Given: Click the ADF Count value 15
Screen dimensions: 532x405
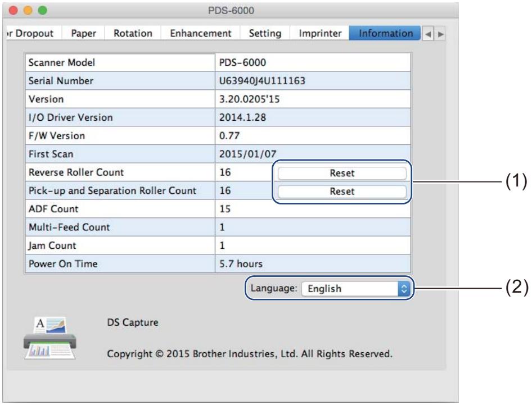Looking at the screenshot, I should [225, 209].
